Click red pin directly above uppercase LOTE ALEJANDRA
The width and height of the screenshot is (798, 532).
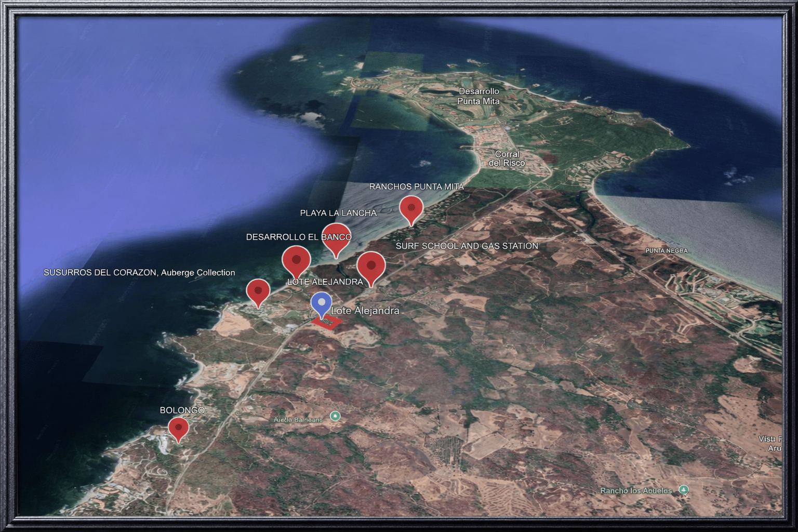pos(296,260)
